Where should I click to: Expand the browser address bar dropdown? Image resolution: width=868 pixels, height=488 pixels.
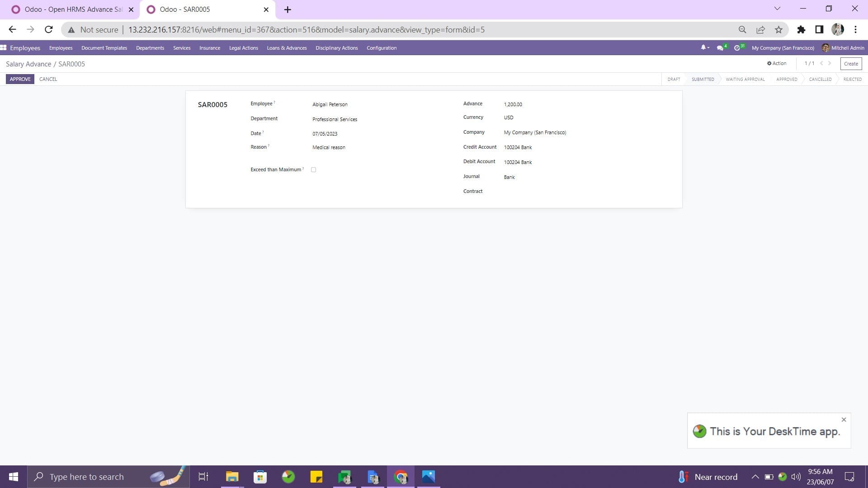(x=777, y=9)
